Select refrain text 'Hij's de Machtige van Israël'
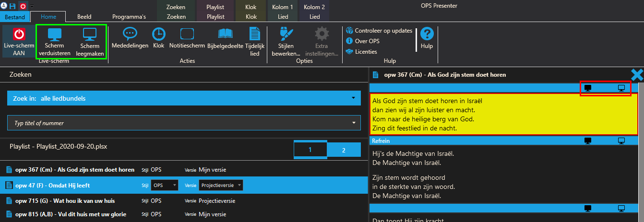Viewport: 644px width, 222px height. pos(413,158)
